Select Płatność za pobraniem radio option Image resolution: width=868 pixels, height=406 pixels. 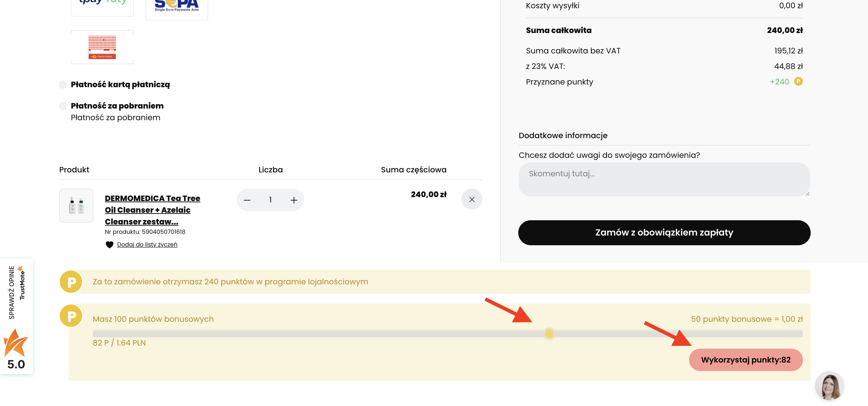(63, 106)
